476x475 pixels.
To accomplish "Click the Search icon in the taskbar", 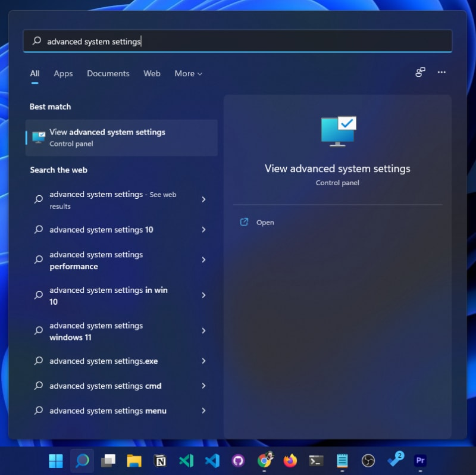I will click(82, 461).
